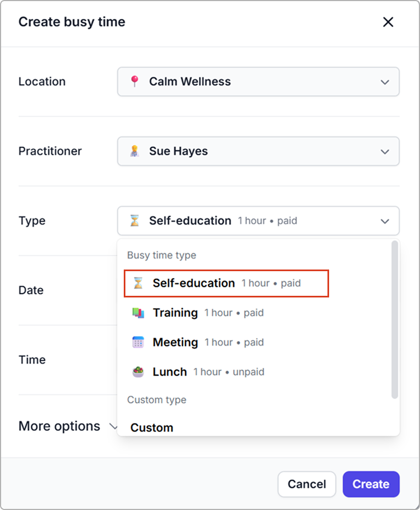420x510 pixels.
Task: Choose the Custom type option
Action: point(152,427)
